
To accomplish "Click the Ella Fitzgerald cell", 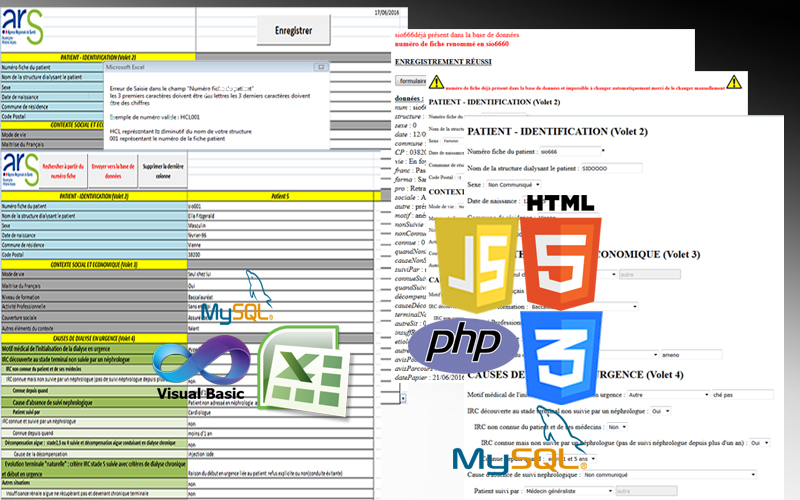I will tap(280, 216).
